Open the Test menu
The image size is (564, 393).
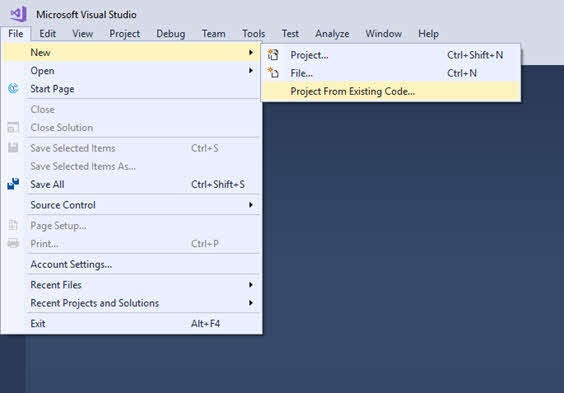[290, 33]
